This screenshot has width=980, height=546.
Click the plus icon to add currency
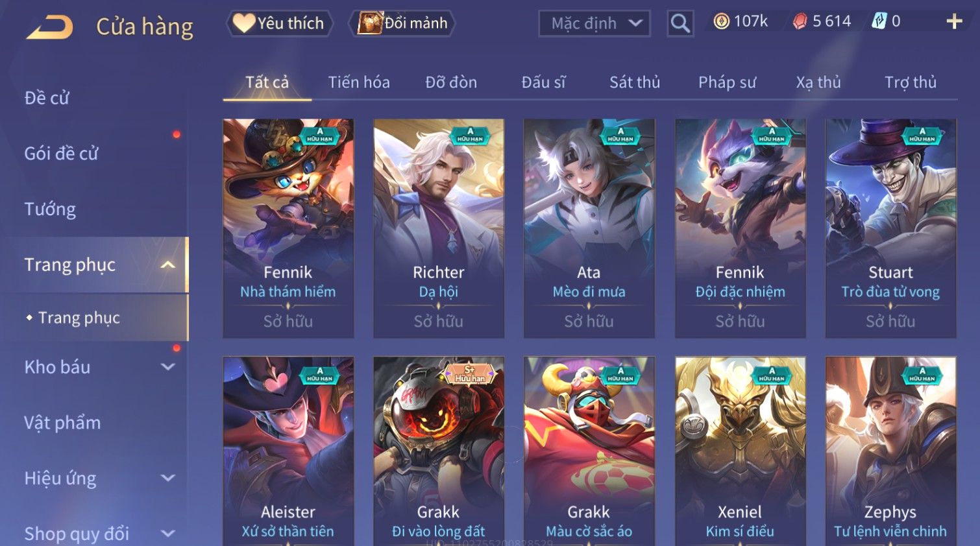[954, 21]
